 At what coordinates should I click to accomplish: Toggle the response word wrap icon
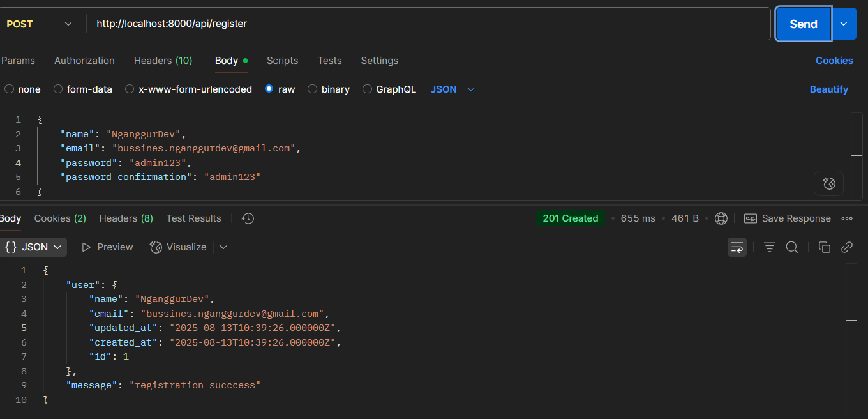pyautogui.click(x=737, y=247)
